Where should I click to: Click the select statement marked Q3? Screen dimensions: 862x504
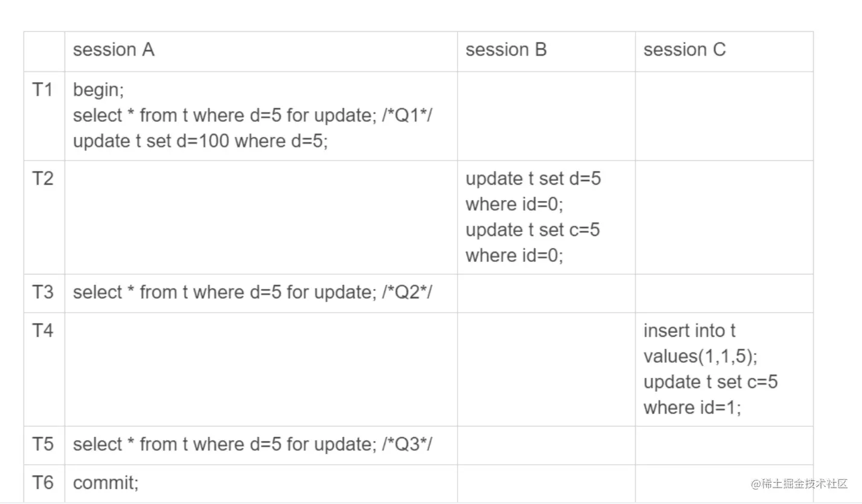point(253,444)
